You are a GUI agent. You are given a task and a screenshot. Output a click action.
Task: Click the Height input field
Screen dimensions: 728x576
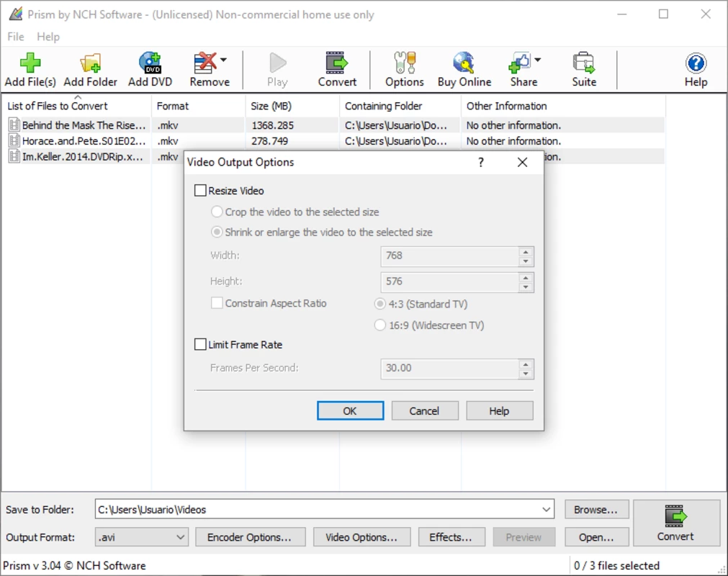pyautogui.click(x=449, y=282)
